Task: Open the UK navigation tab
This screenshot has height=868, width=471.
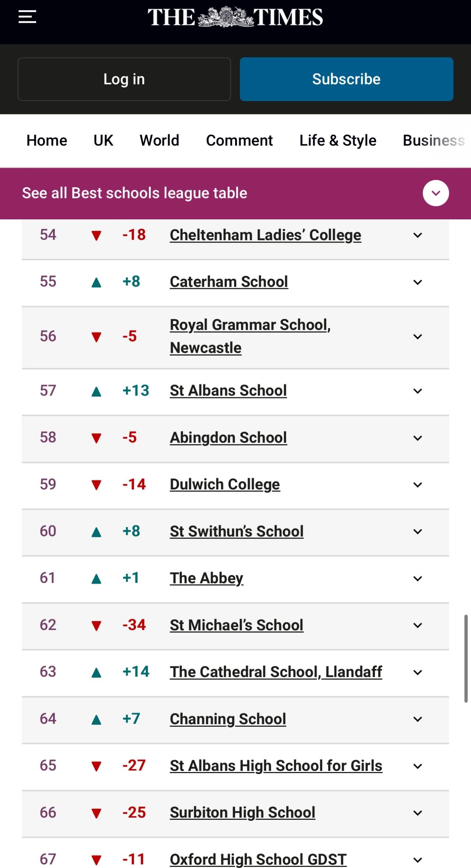Action: 103,141
